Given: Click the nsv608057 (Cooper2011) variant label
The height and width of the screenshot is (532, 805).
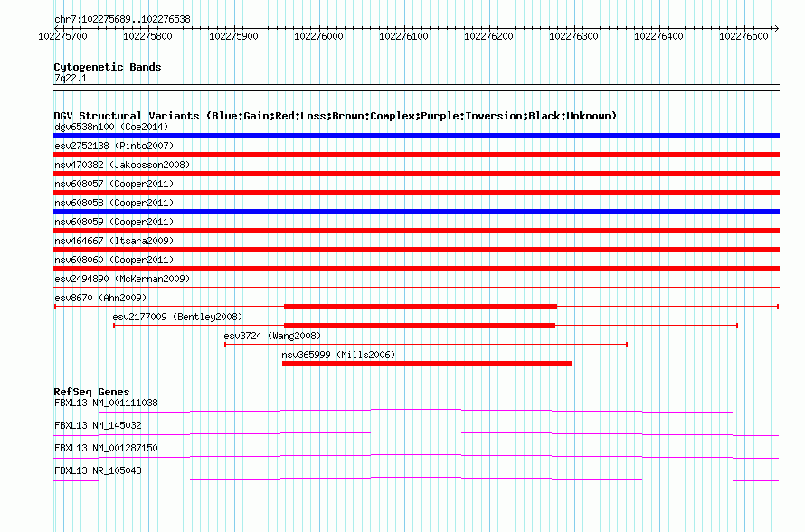Looking at the screenshot, I should [114, 184].
